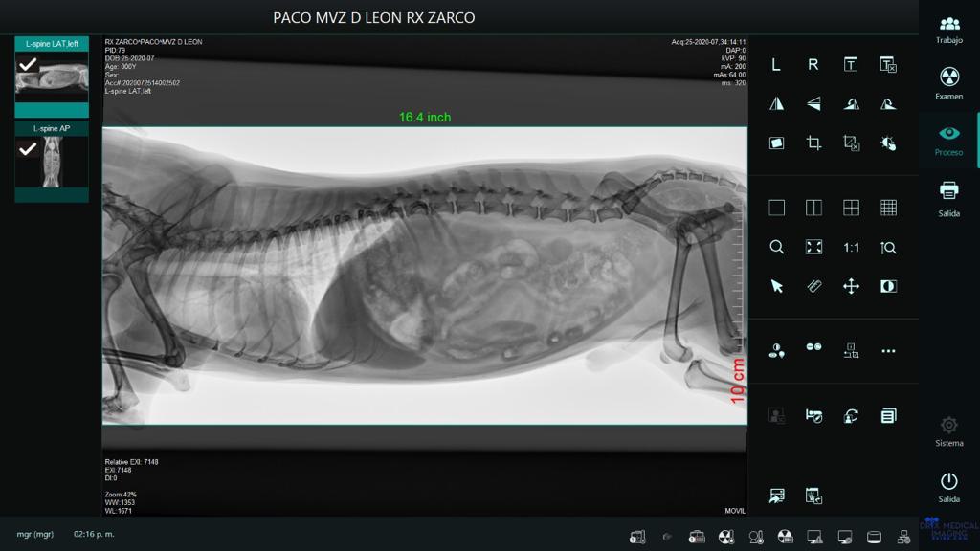Place the R right-side marker
The image size is (980, 551).
(x=813, y=65)
